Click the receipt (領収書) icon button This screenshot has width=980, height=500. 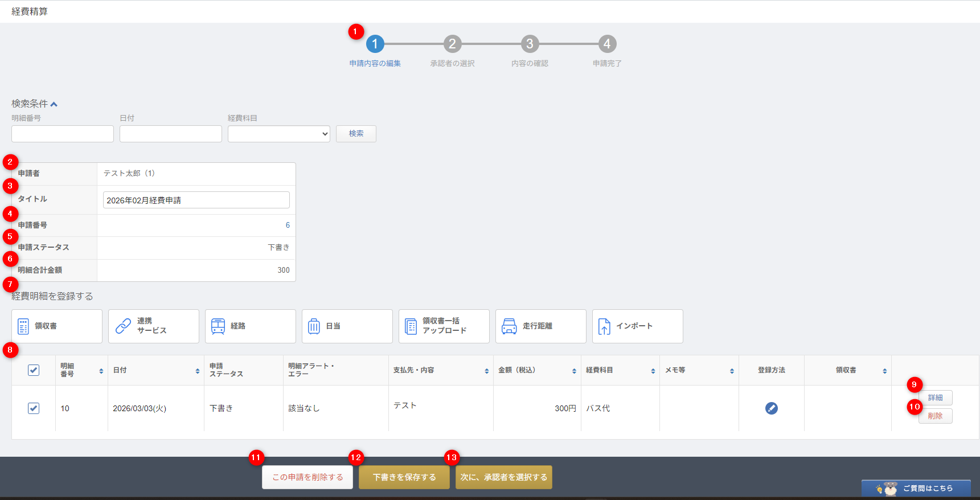(x=23, y=326)
